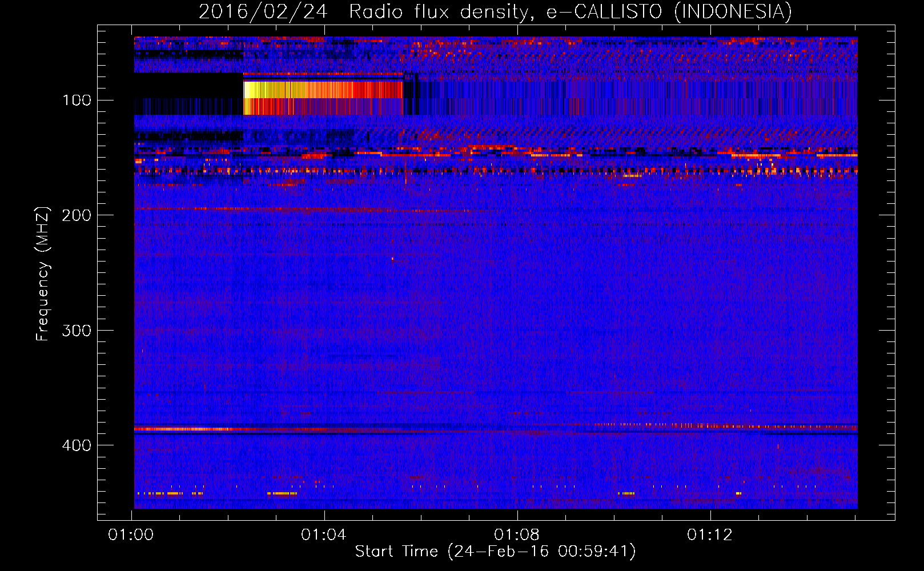The image size is (924, 571).
Task: Select the Frequency (MHZ) axis label
Action: (x=43, y=274)
